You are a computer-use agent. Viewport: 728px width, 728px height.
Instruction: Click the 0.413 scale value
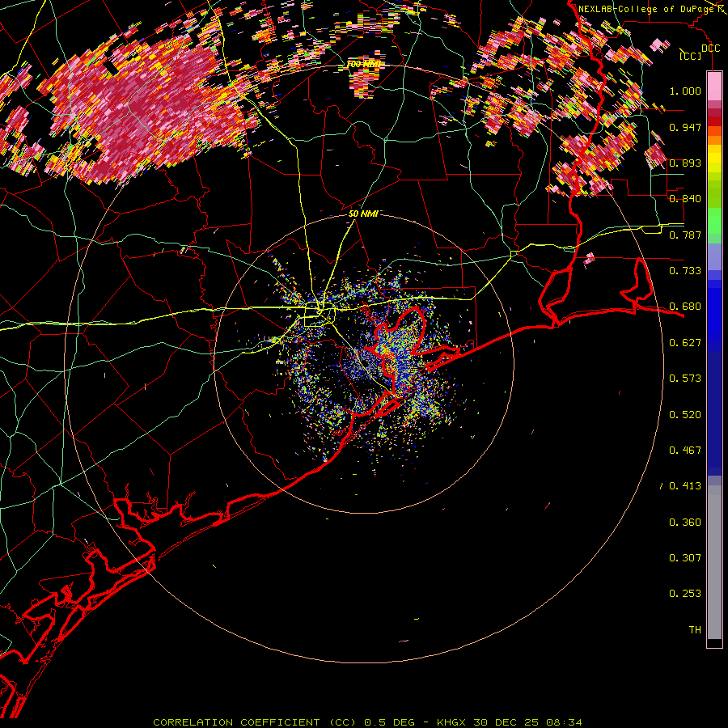[685, 486]
